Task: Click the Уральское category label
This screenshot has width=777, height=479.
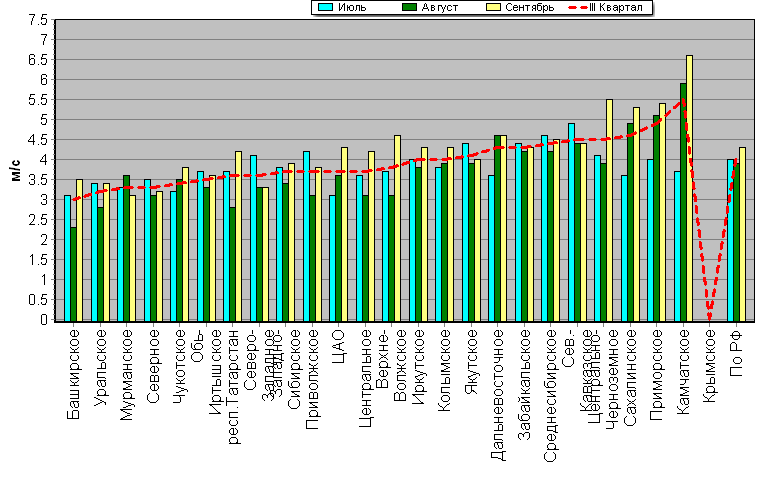Action: (x=100, y=367)
